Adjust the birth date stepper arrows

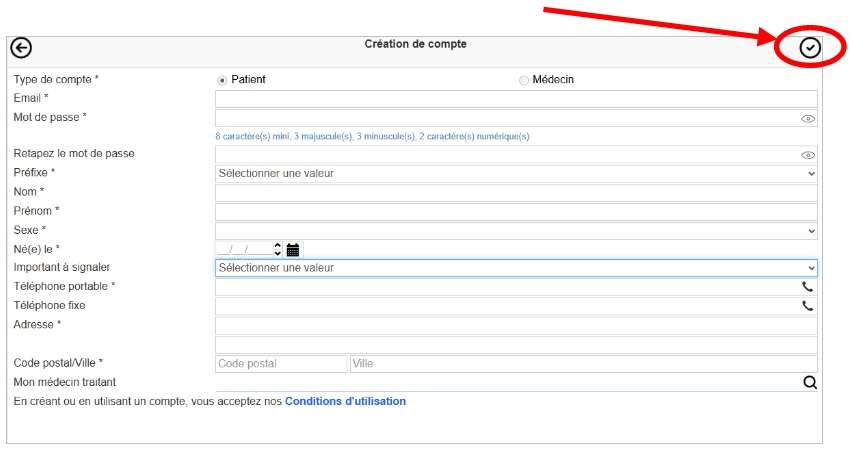(278, 249)
